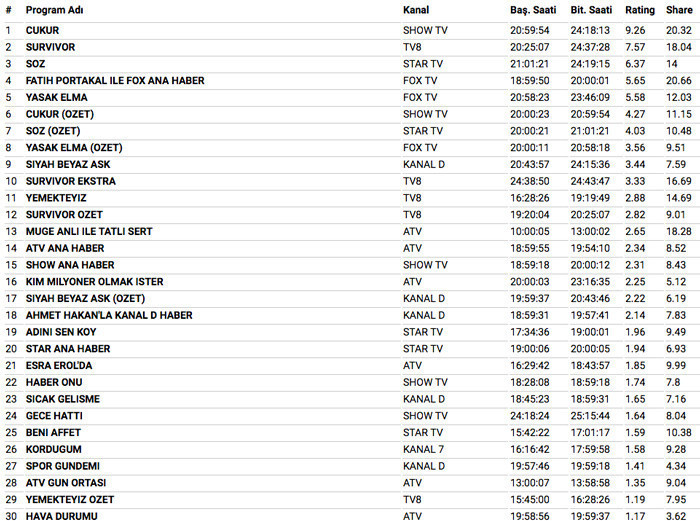Image resolution: width=700 pixels, height=521 pixels.
Task: Click the GECE HATTI program name
Action: 55,416
